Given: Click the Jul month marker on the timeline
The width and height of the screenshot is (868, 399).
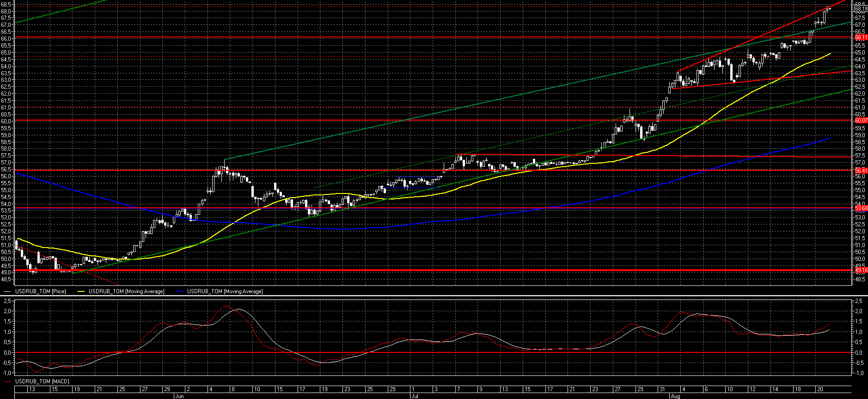Looking at the screenshot, I should (415, 396).
